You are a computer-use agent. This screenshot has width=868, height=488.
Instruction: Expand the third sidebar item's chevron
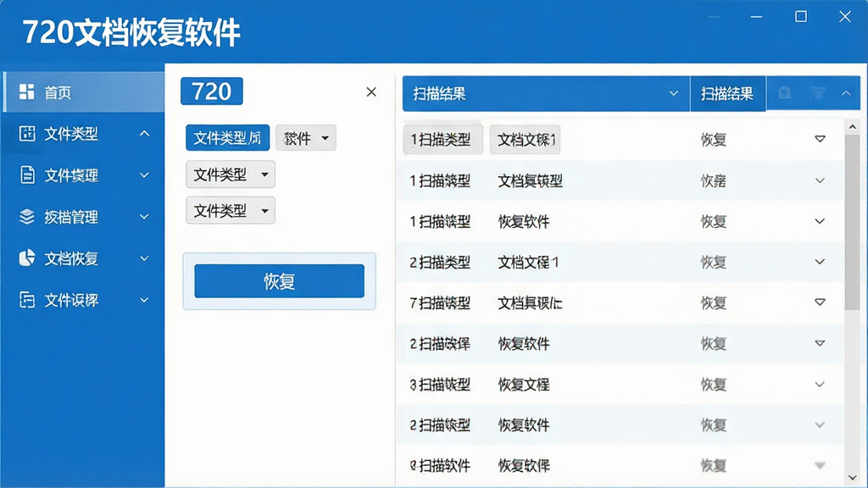pyautogui.click(x=144, y=175)
